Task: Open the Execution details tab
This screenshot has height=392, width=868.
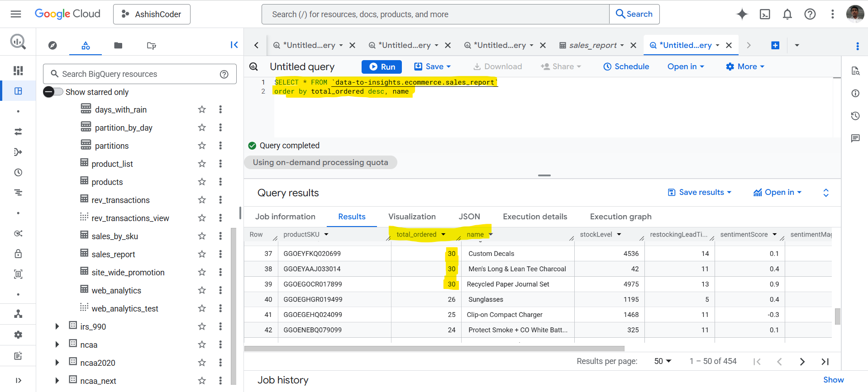Action: click(535, 217)
